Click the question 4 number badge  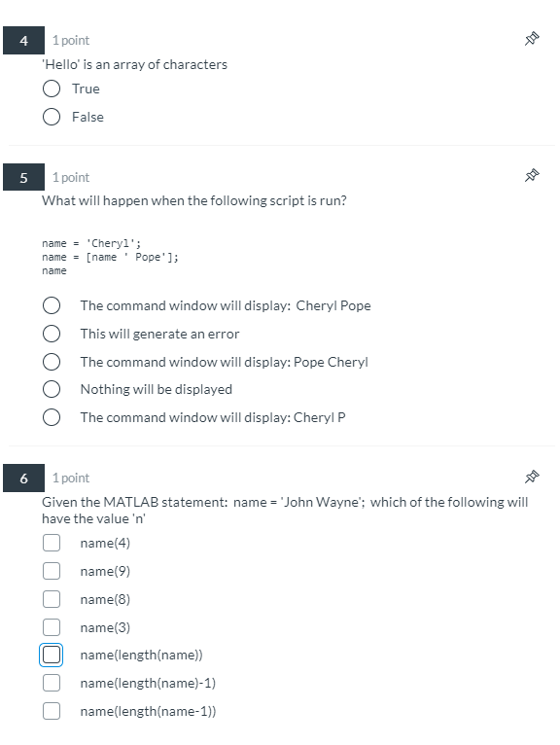(23, 41)
